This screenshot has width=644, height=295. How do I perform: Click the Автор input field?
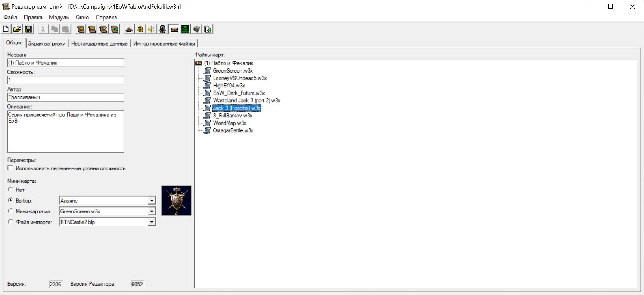66,97
